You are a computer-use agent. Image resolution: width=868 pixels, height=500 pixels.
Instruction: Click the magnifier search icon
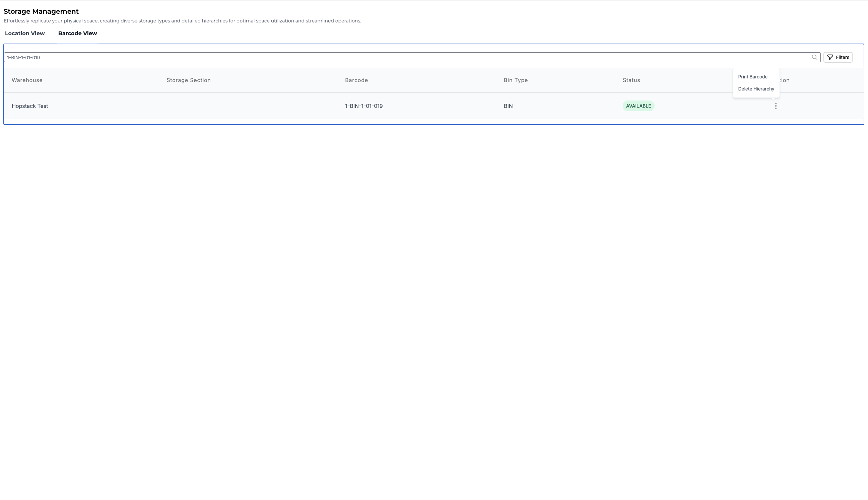tap(814, 57)
